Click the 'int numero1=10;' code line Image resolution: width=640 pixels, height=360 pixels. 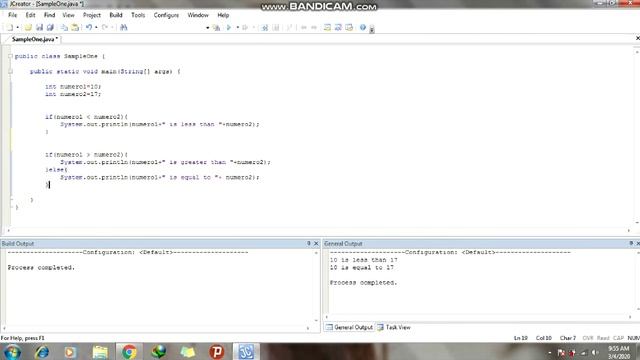(73, 87)
